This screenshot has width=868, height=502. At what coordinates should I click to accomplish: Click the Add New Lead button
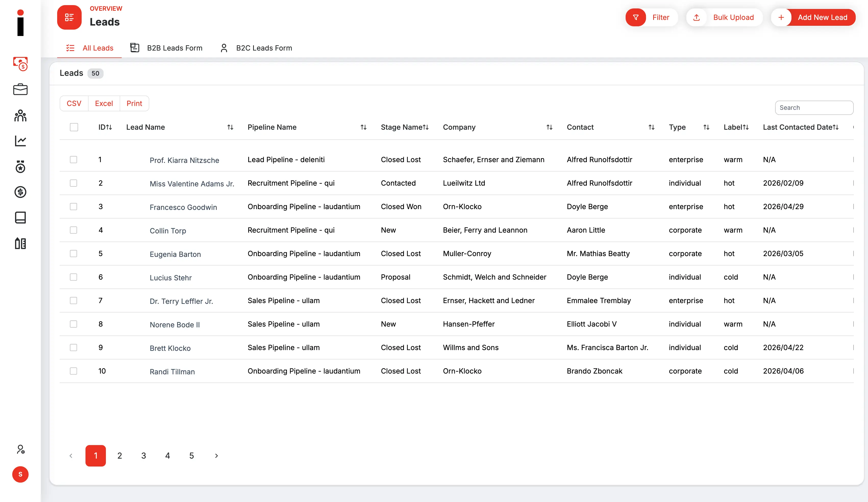coord(813,17)
